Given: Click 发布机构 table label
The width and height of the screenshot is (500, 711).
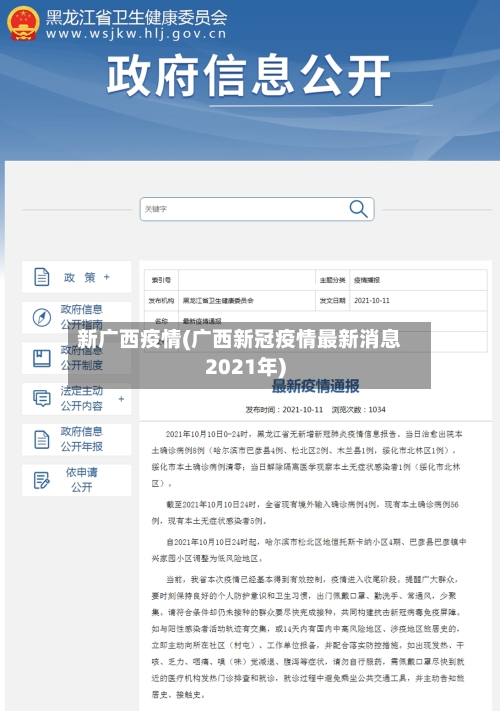Looking at the screenshot, I should pyautogui.click(x=161, y=300).
